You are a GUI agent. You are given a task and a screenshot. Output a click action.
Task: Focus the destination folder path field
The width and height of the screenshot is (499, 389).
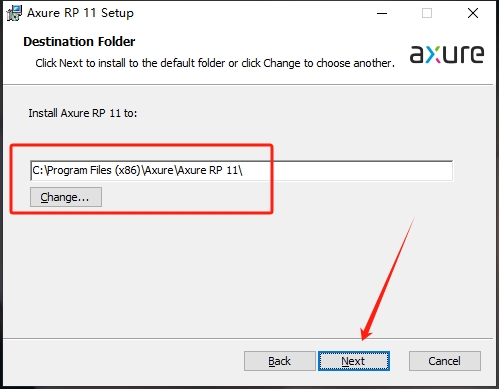pos(241,170)
